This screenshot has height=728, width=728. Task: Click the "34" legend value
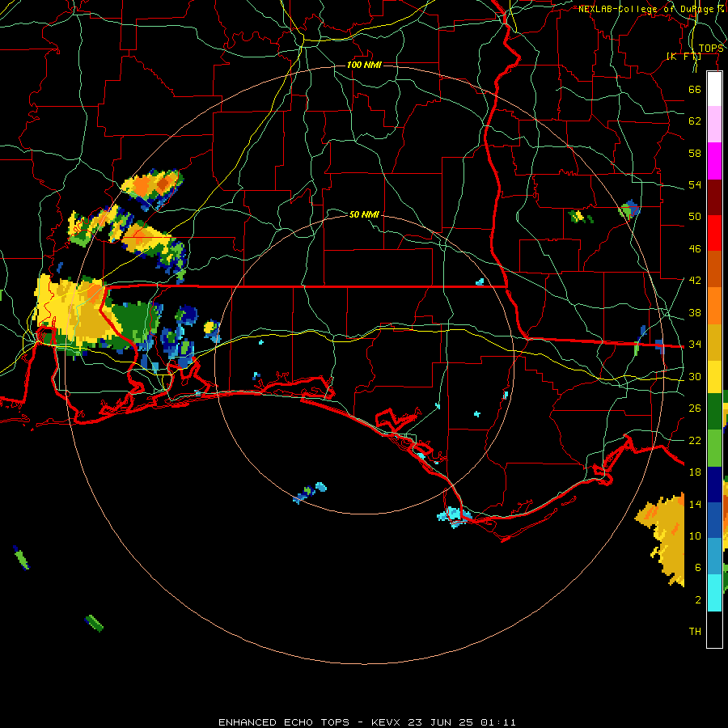pyautogui.click(x=695, y=345)
